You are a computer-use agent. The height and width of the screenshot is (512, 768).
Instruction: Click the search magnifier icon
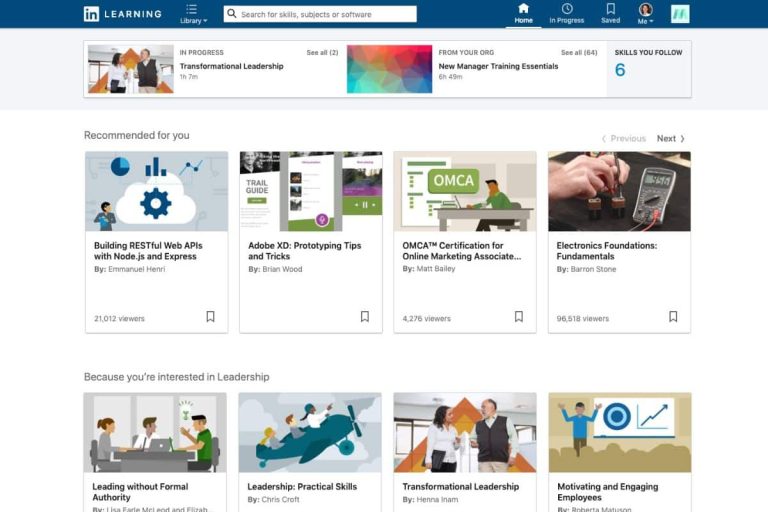[x=232, y=14]
